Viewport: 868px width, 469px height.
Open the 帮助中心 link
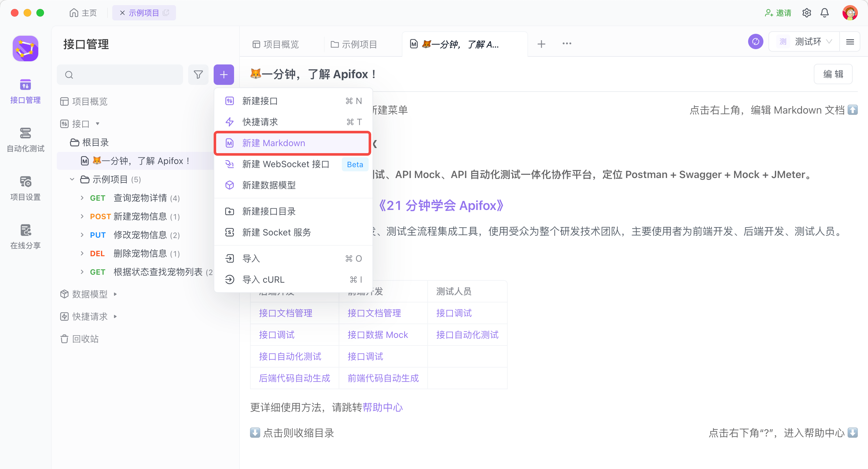point(382,408)
